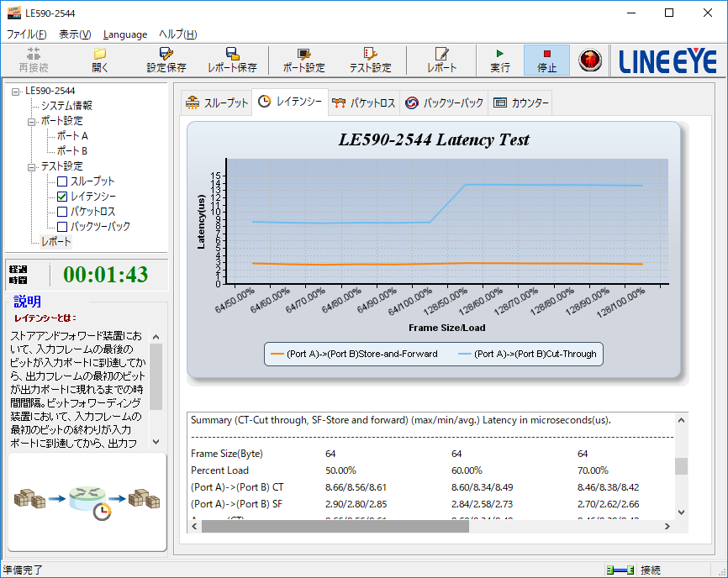
Task: Click the blue Cut-Through legend entry
Action: (x=527, y=354)
